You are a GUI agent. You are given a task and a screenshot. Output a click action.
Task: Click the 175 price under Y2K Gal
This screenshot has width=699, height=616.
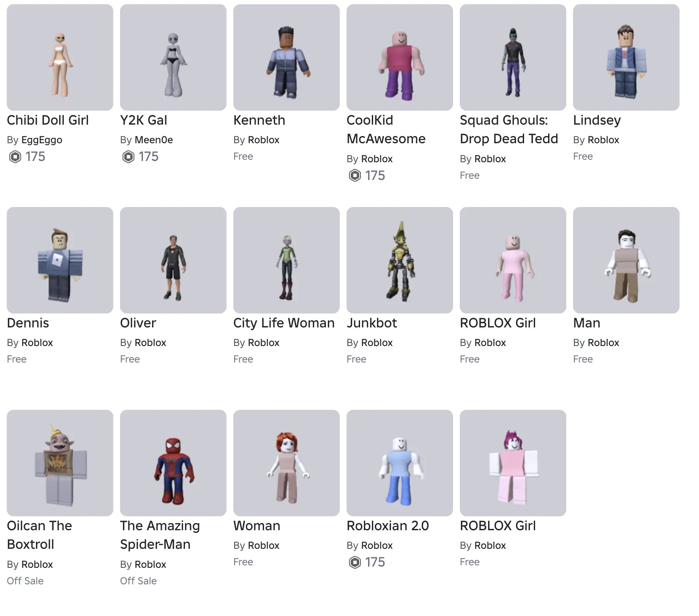click(148, 157)
